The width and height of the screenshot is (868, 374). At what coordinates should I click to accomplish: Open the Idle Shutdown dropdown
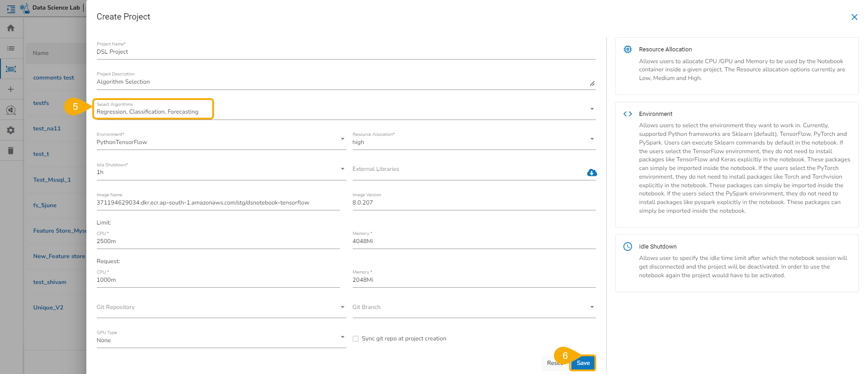[342, 169]
